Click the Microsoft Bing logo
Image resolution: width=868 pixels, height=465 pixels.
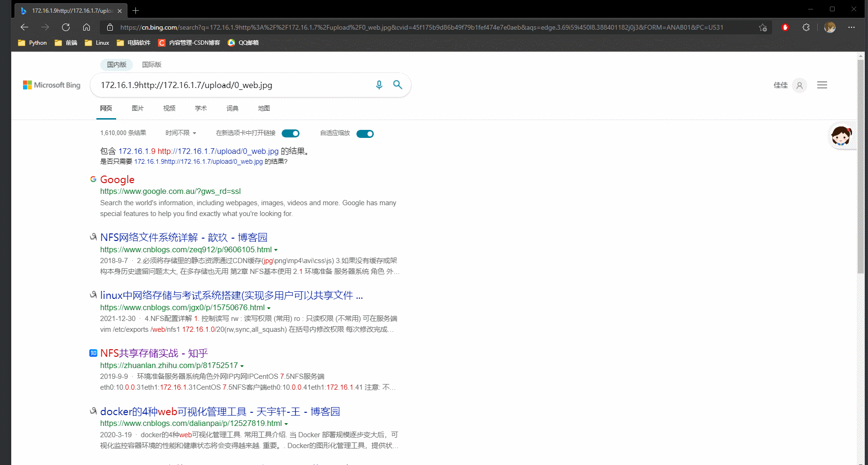[52, 85]
